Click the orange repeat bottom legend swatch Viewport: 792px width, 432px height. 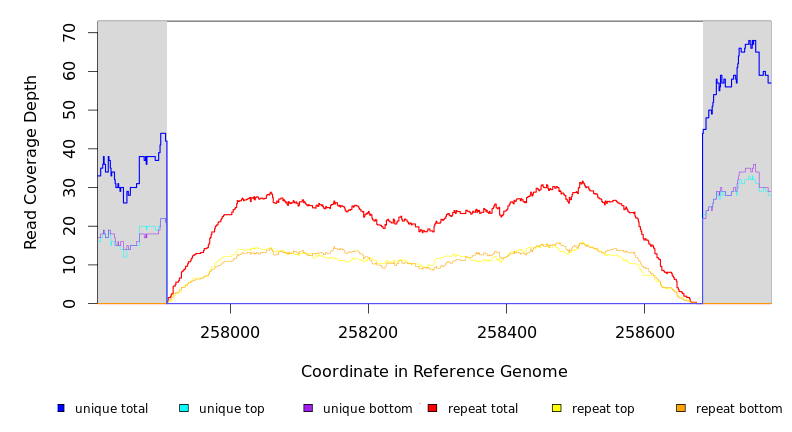[x=681, y=408]
